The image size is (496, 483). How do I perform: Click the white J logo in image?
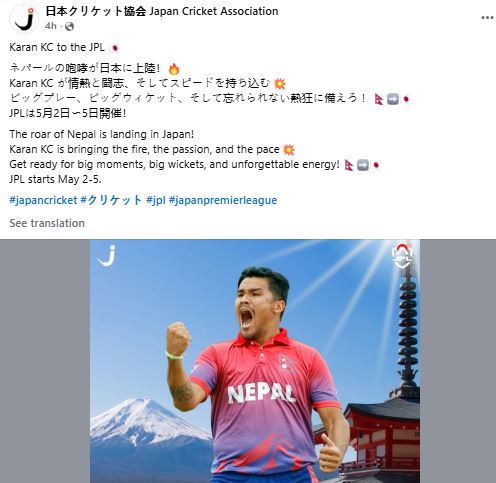(x=107, y=256)
